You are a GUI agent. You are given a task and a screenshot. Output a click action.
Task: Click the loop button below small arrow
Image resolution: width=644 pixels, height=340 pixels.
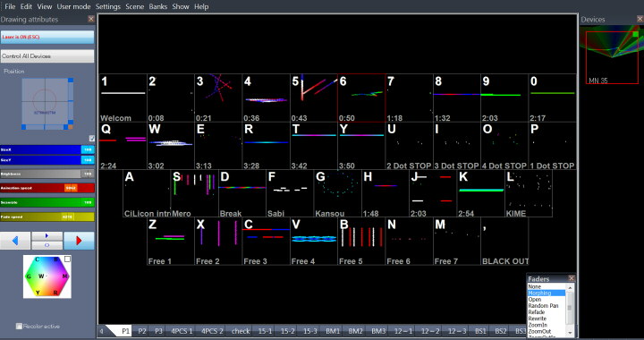pyautogui.click(x=47, y=245)
